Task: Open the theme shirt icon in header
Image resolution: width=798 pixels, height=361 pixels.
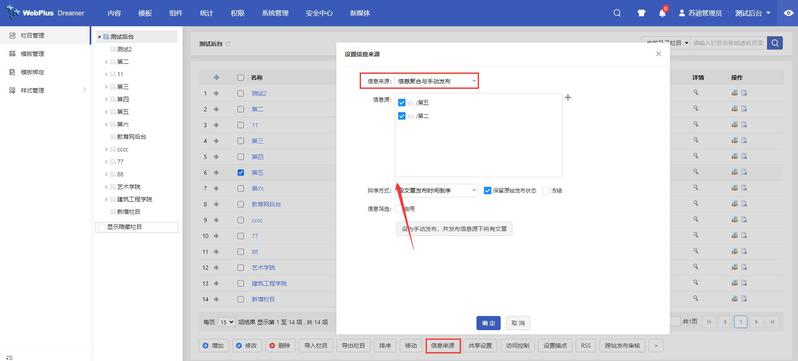Action: point(641,13)
